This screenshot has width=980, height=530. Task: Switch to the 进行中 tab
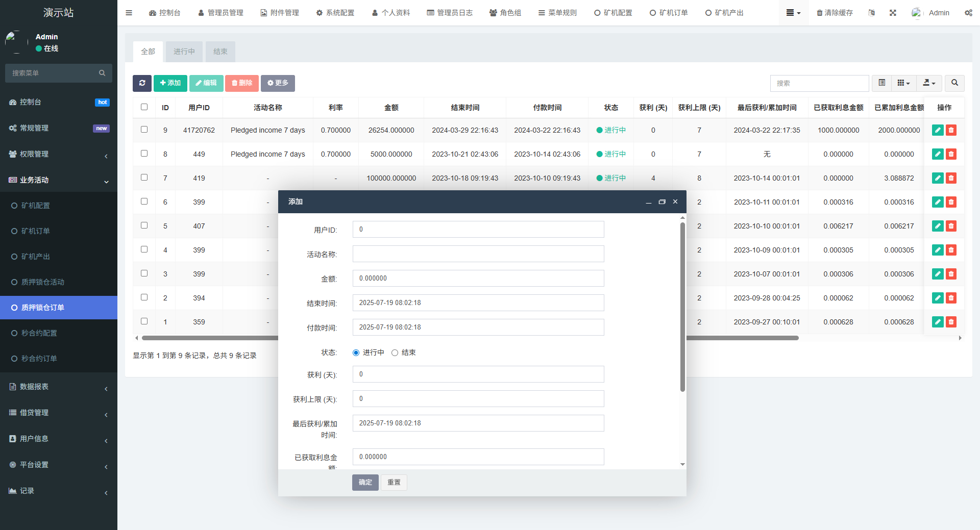click(x=184, y=51)
